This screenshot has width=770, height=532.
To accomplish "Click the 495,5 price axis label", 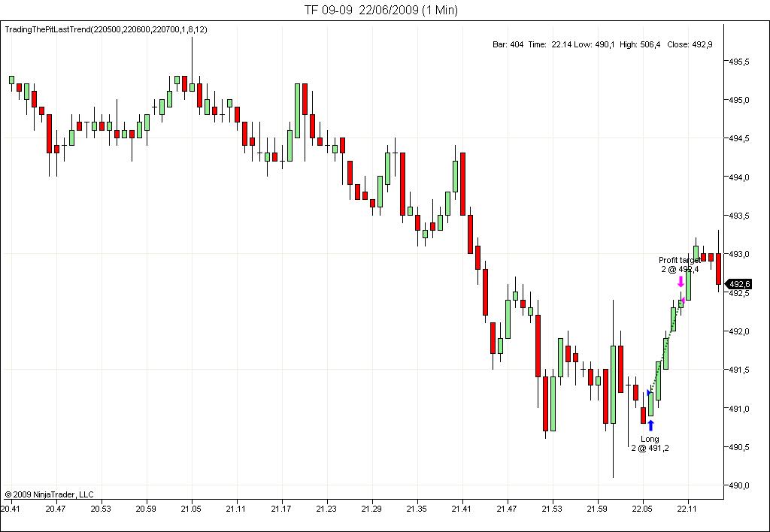I will 740,62.
